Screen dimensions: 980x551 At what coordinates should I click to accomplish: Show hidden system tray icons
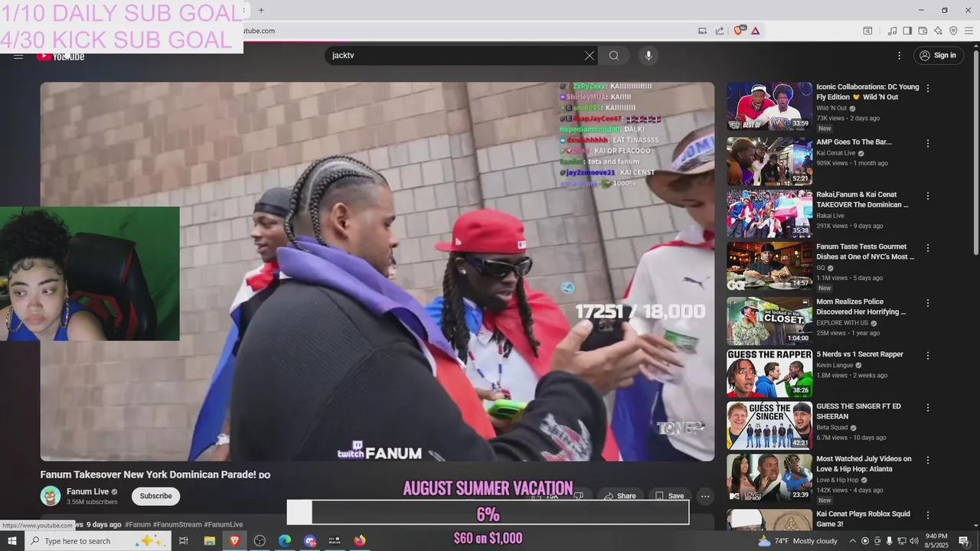(853, 541)
